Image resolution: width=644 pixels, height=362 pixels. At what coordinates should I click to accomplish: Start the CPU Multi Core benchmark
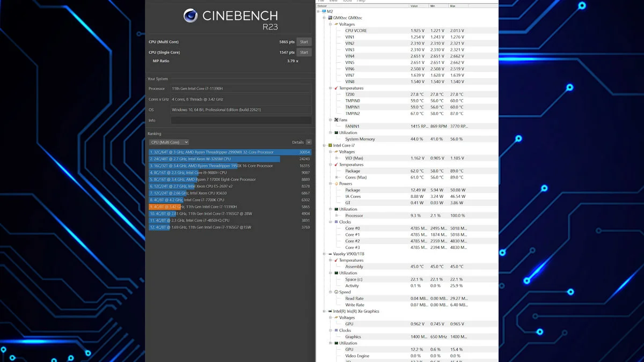(x=304, y=42)
